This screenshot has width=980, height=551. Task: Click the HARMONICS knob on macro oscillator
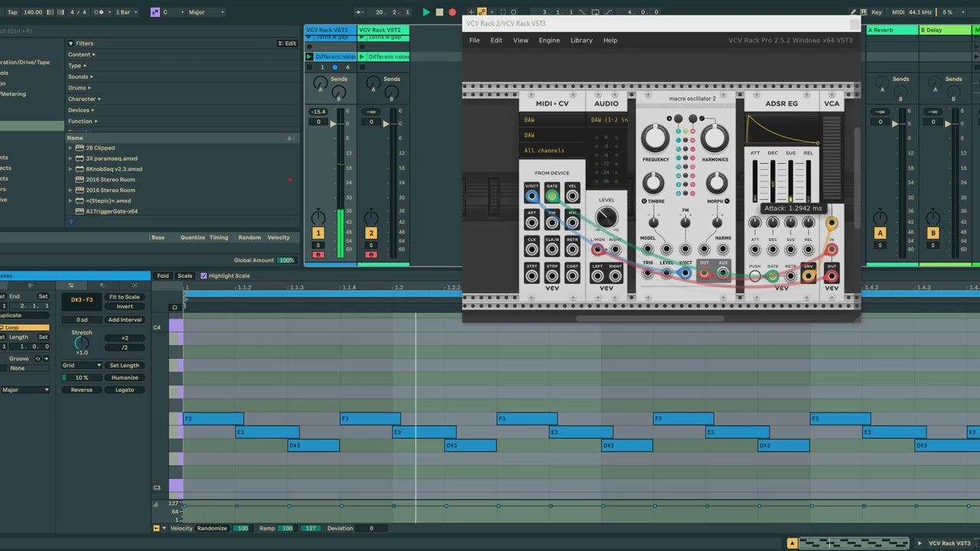click(714, 139)
